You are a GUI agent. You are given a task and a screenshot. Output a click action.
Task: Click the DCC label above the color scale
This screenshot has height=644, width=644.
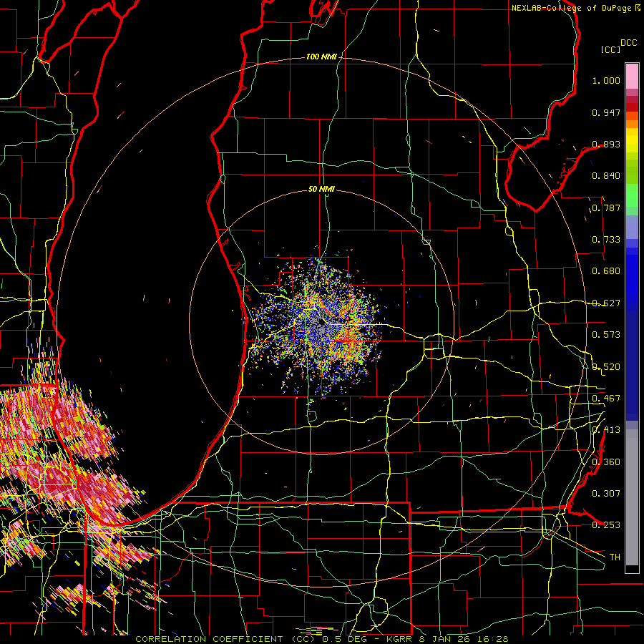pos(628,43)
